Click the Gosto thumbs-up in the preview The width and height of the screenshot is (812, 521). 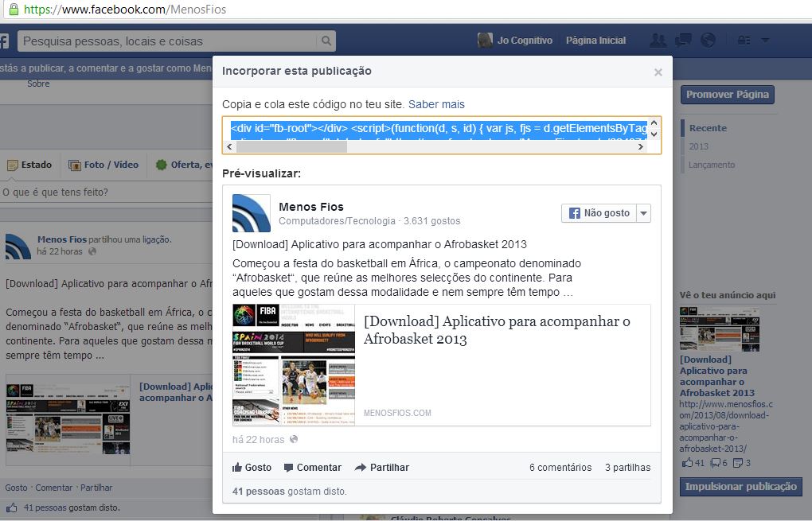click(x=252, y=468)
